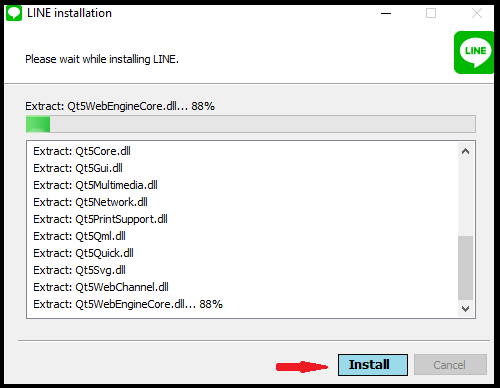Select the Qt5WebEngineCore.dll 88% log line
The width and height of the screenshot is (500, 388).
128,304
